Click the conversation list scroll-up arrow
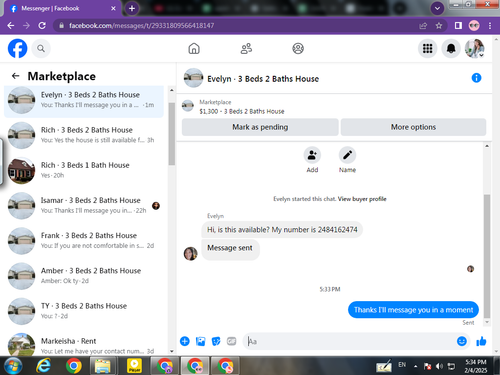The height and width of the screenshot is (375, 500). pyautogui.click(x=172, y=90)
